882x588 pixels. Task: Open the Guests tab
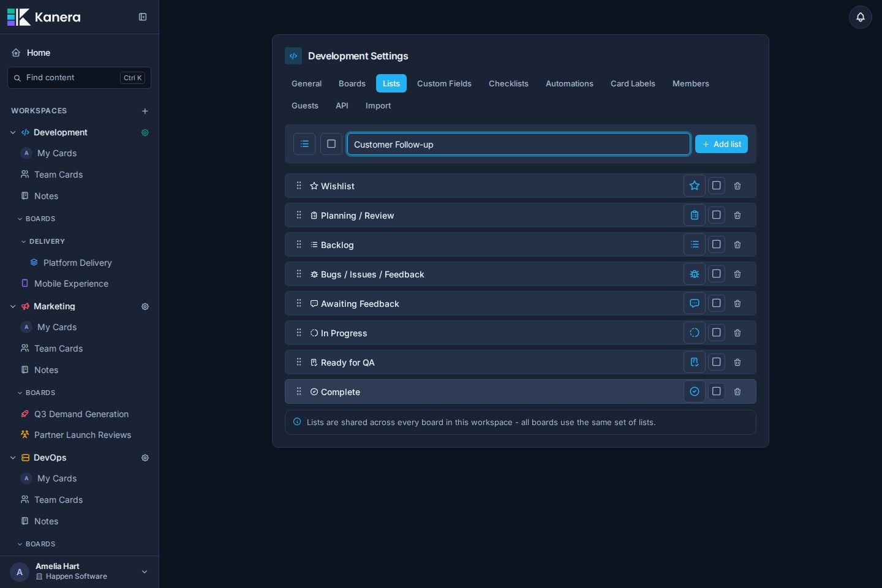coord(305,105)
